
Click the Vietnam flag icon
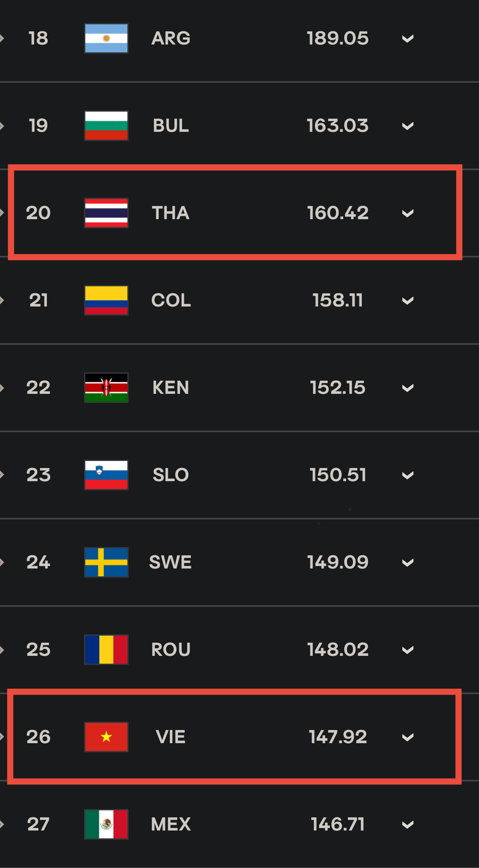pyautogui.click(x=106, y=737)
